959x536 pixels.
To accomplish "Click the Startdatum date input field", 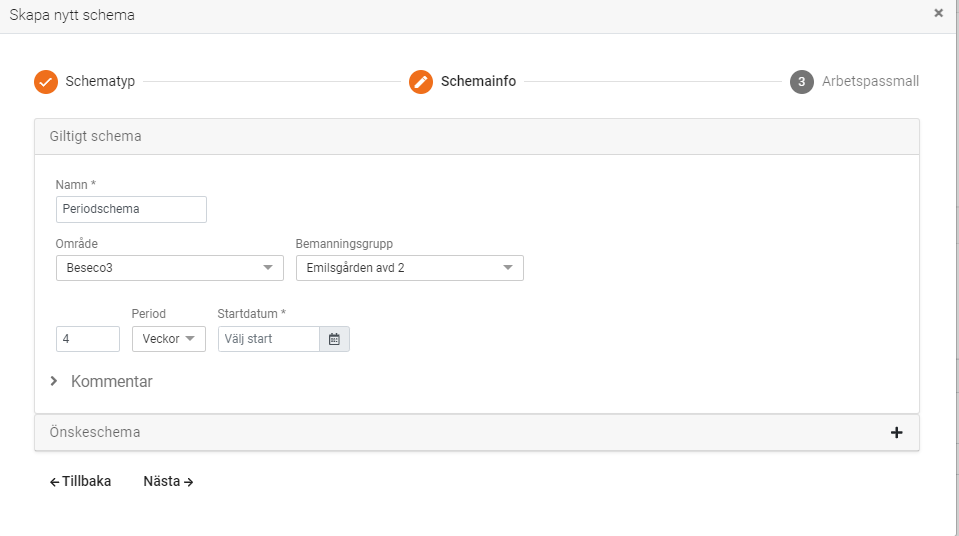I will (x=268, y=339).
